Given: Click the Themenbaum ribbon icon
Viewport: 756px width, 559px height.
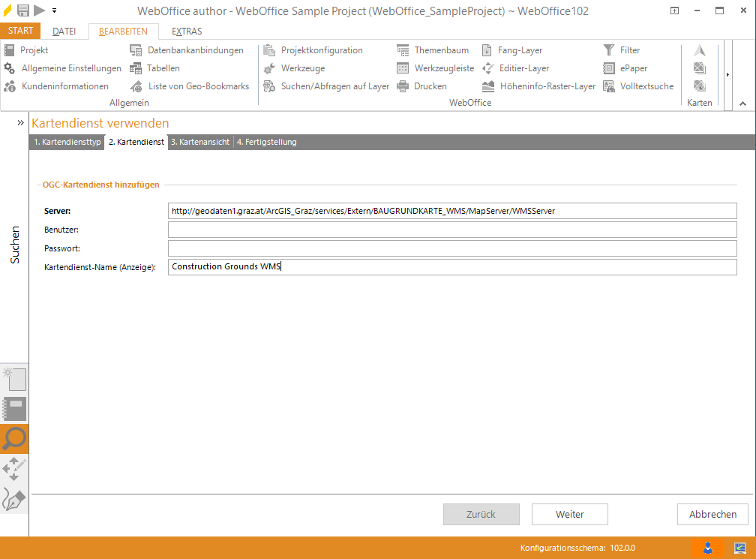Looking at the screenshot, I should click(403, 50).
